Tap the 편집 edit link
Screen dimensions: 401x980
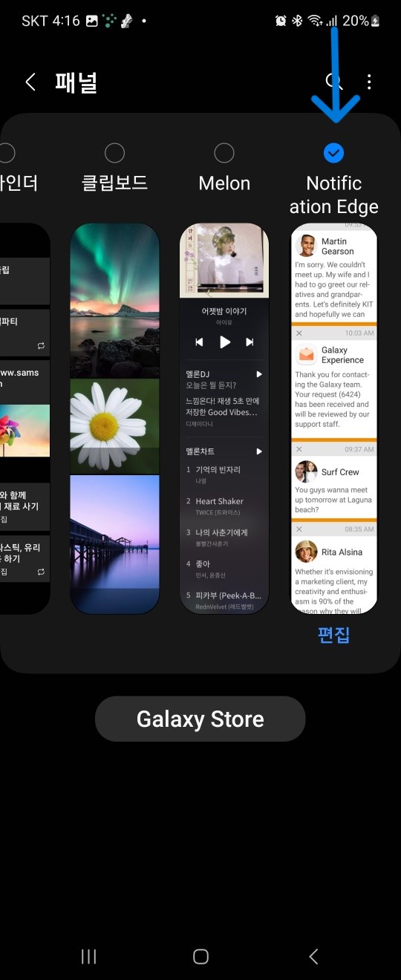click(333, 635)
